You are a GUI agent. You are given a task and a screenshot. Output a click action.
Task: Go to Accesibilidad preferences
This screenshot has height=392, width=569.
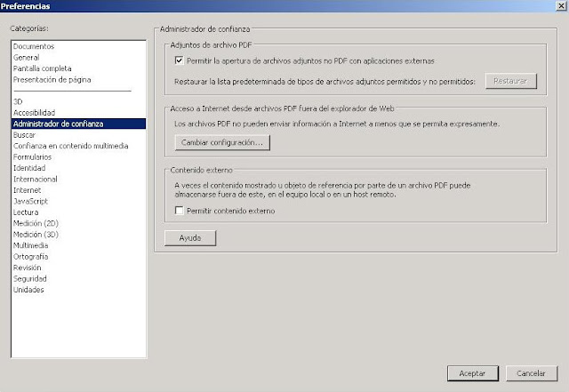tap(34, 113)
